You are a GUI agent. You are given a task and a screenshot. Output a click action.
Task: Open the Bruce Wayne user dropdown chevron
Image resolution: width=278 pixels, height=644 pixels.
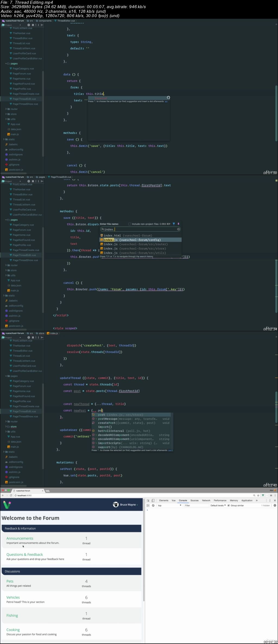click(x=137, y=505)
